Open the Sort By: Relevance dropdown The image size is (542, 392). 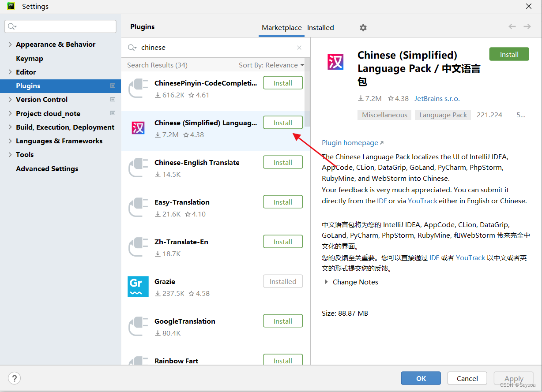(271, 65)
